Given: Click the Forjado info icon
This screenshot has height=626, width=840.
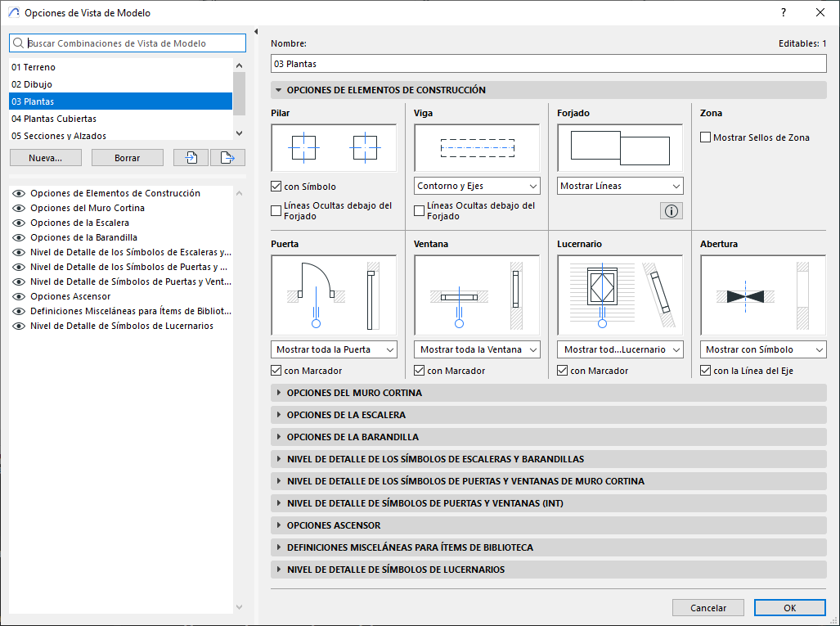Looking at the screenshot, I should [672, 211].
